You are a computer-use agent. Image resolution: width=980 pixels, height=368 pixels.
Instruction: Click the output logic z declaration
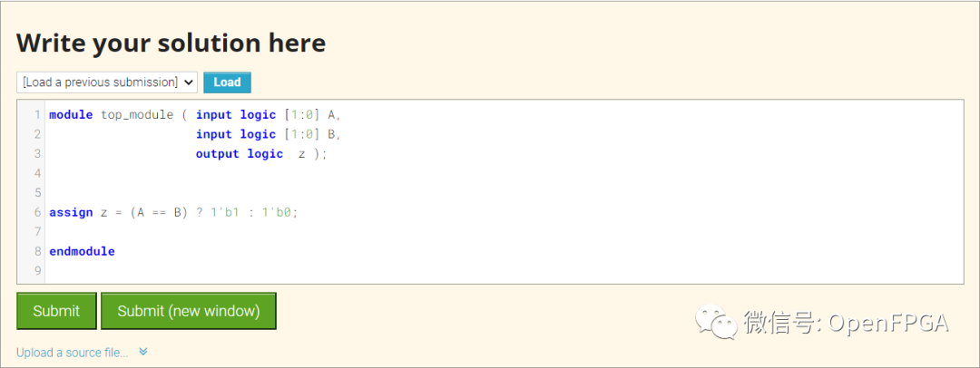[260, 154]
